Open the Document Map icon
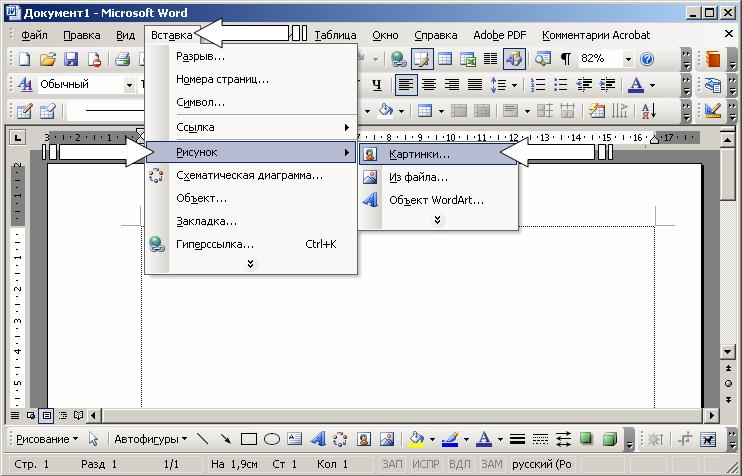 pyautogui.click(x=542, y=59)
